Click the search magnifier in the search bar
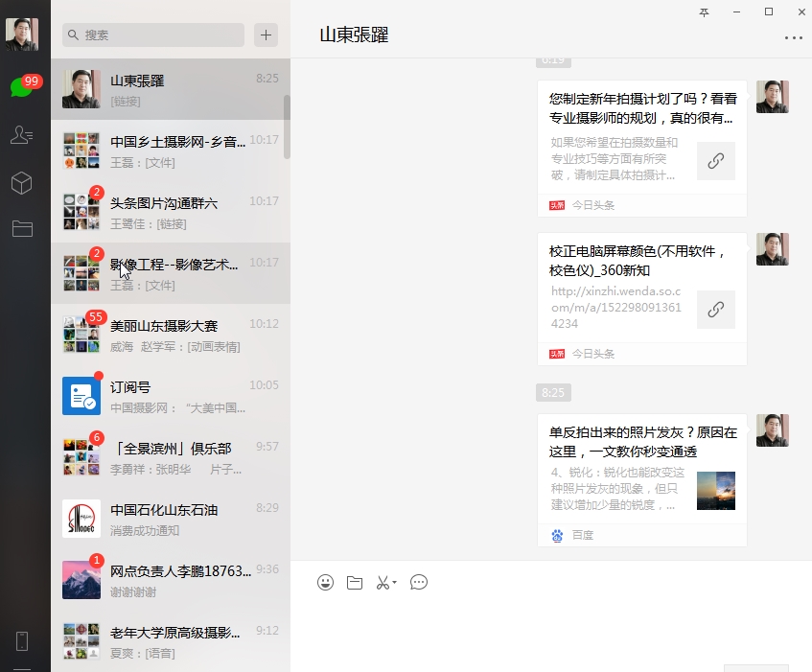Image resolution: width=812 pixels, height=672 pixels. click(x=74, y=35)
